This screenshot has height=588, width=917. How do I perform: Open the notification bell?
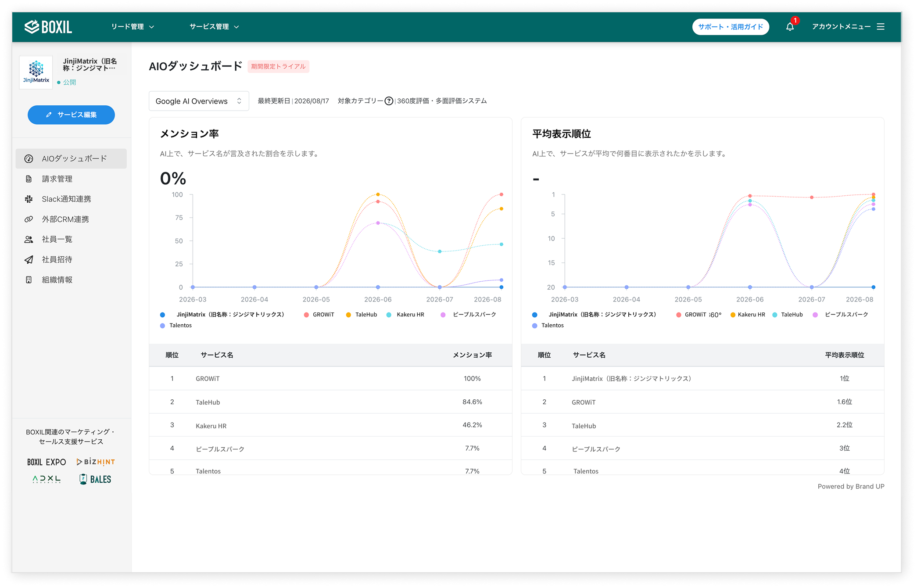point(790,27)
